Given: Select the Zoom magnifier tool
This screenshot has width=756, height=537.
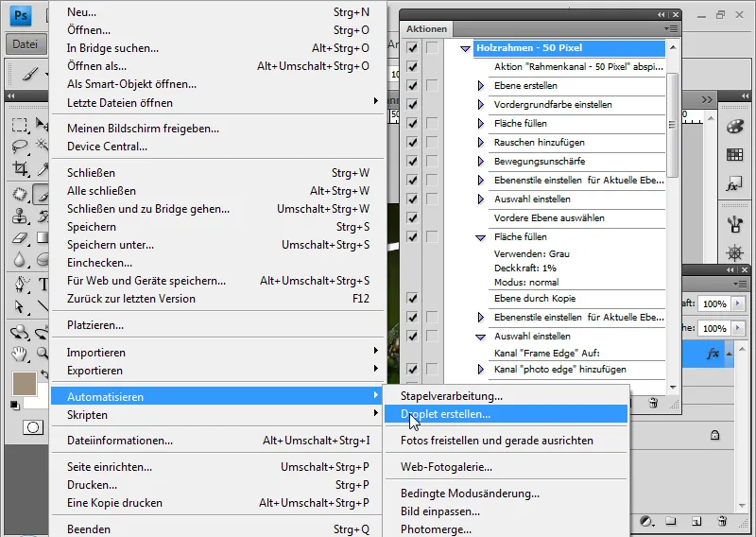Looking at the screenshot, I should click(43, 354).
